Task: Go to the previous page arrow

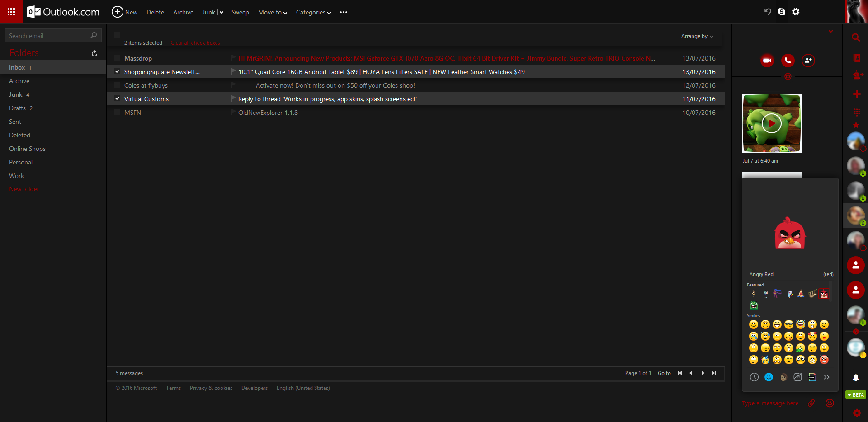Action: click(x=691, y=373)
